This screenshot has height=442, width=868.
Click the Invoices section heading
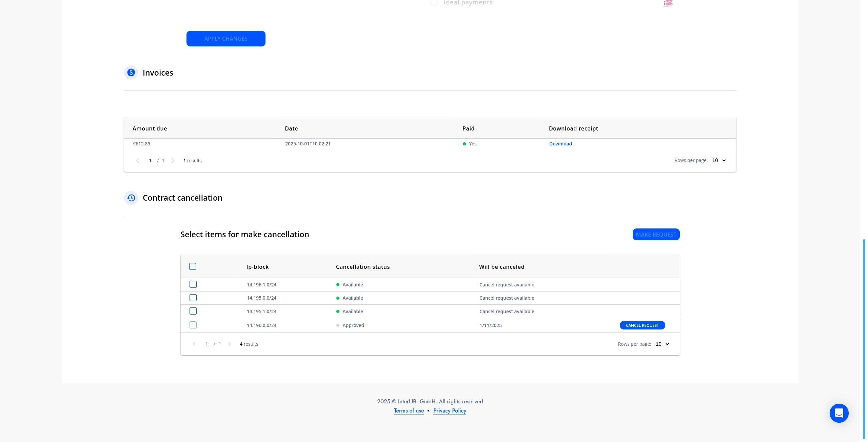158,73
